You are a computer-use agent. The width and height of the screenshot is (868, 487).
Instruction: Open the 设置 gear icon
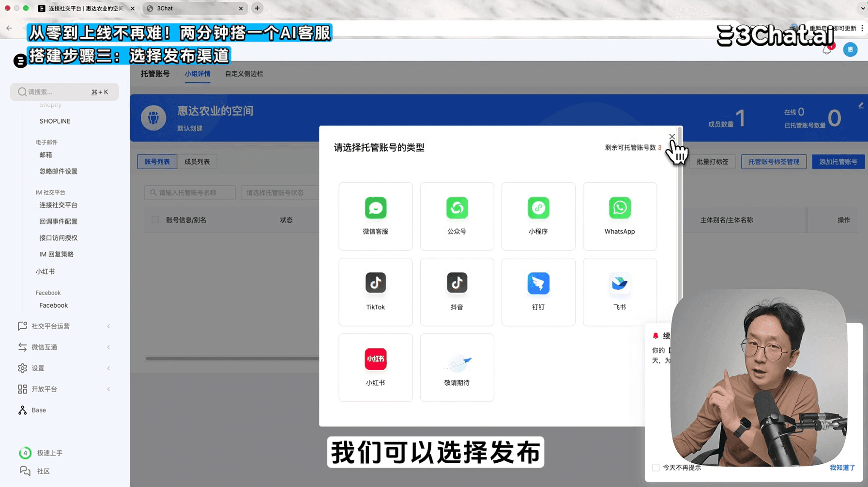[x=22, y=368]
